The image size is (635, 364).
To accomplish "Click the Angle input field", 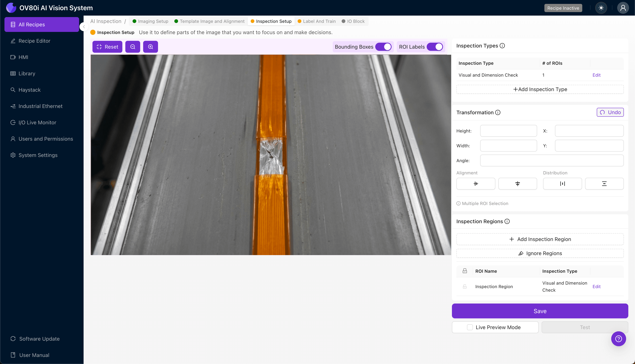I will [x=552, y=160].
